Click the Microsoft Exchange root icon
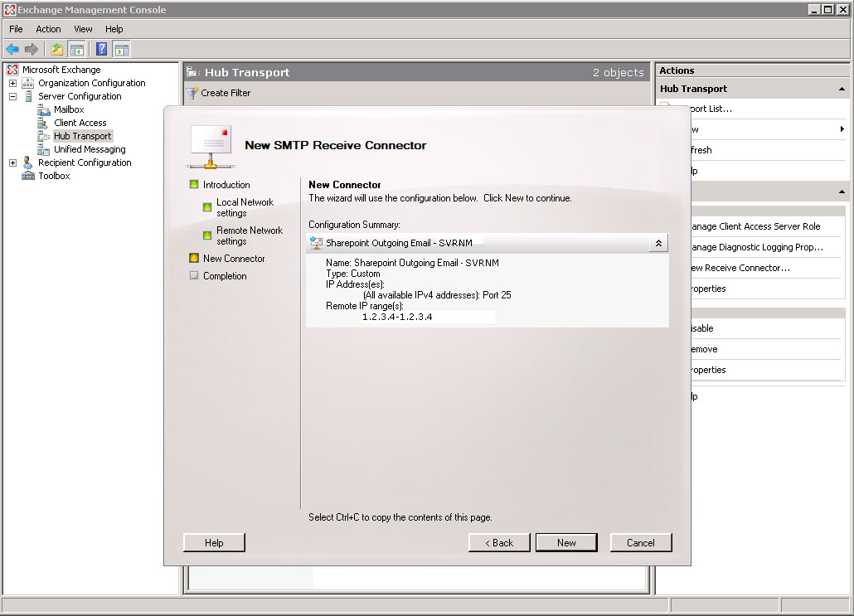The height and width of the screenshot is (616, 854). coord(12,70)
